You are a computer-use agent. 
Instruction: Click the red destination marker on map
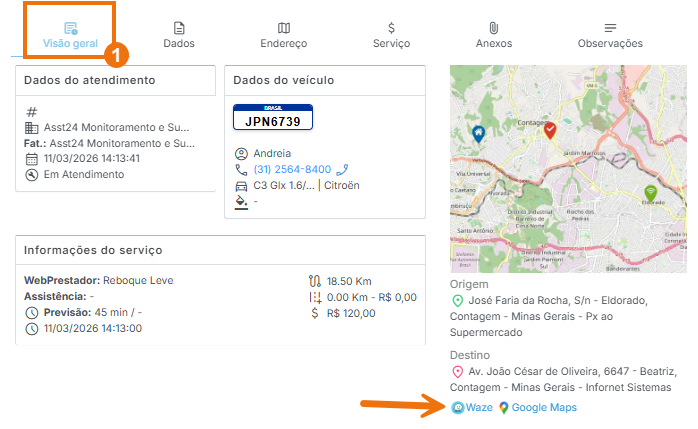[549, 129]
